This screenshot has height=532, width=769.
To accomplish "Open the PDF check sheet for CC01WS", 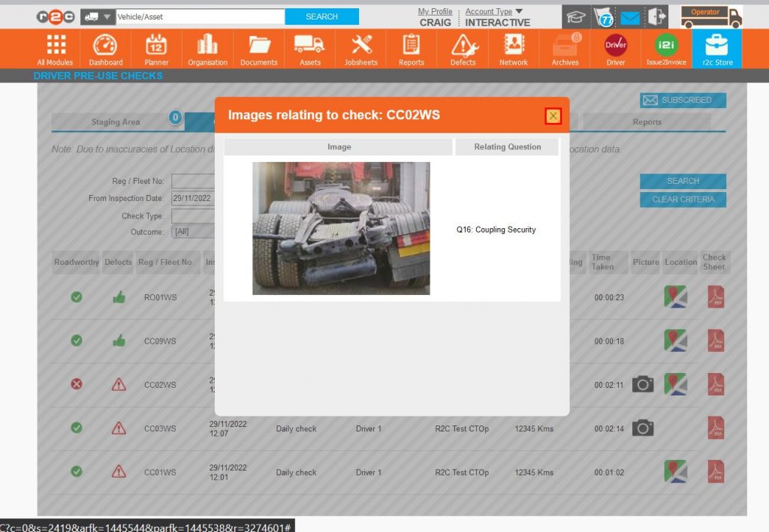I will point(716,472).
